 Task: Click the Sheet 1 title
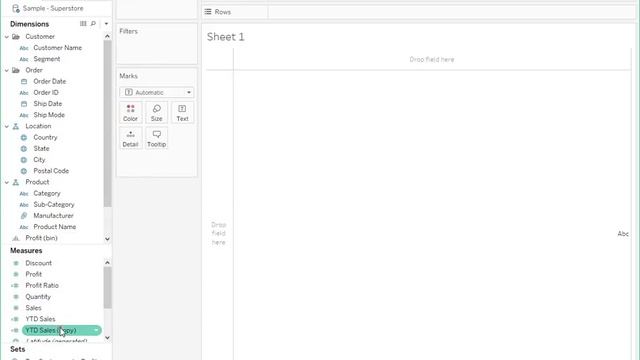226,37
